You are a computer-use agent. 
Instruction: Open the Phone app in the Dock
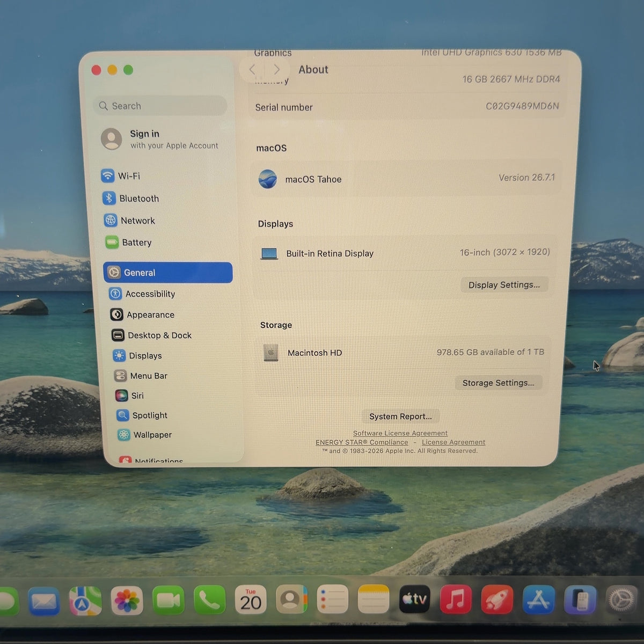209,599
